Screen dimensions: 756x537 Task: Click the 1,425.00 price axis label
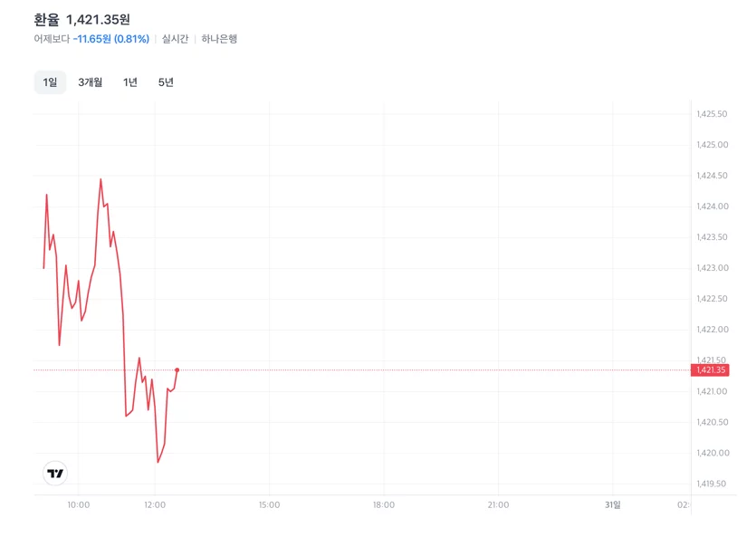(713, 145)
